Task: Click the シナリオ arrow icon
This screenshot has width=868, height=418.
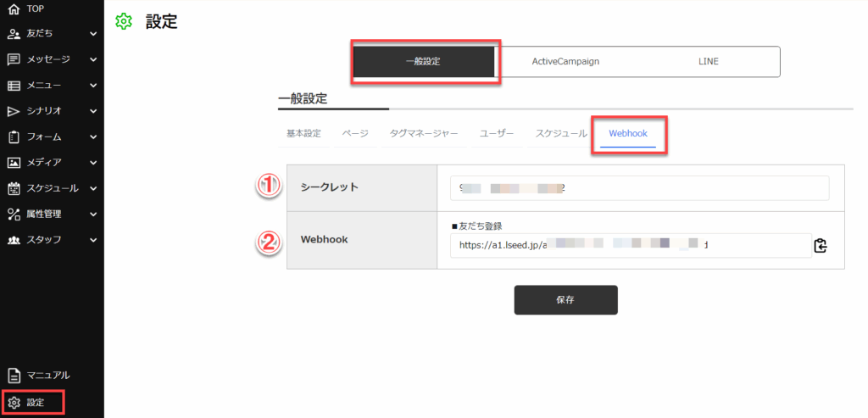Action: point(14,111)
